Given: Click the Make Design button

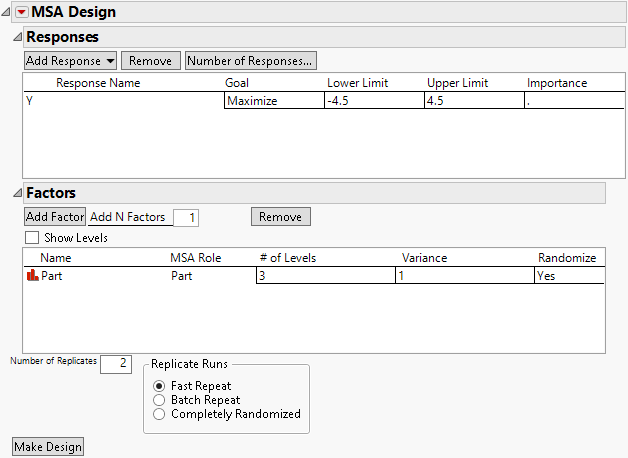Looking at the screenshot, I should (48, 446).
